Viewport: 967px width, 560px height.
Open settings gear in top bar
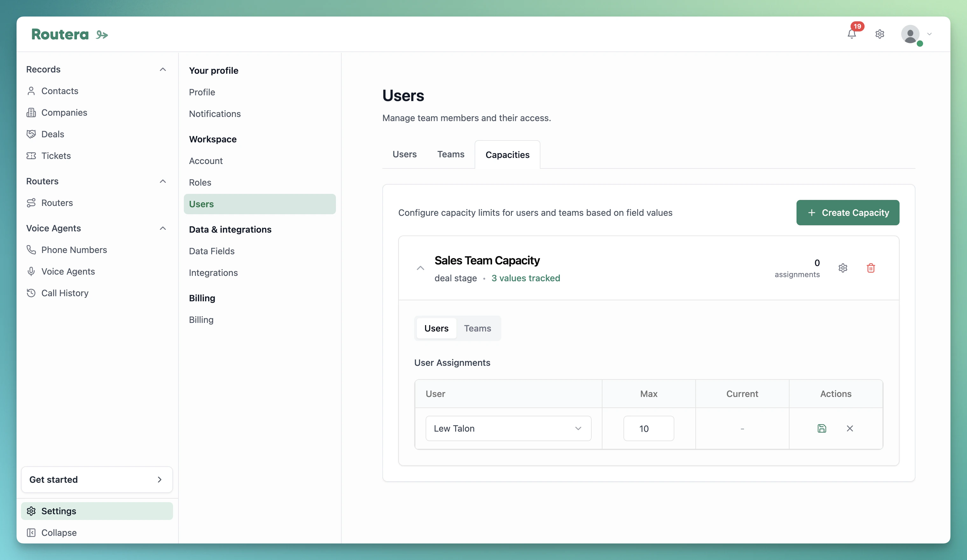880,34
